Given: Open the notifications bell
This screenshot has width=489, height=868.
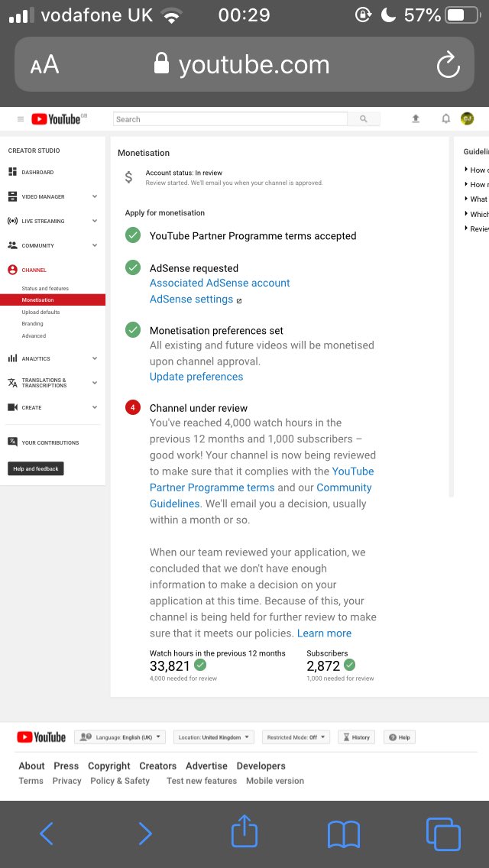Looking at the screenshot, I should [x=445, y=118].
